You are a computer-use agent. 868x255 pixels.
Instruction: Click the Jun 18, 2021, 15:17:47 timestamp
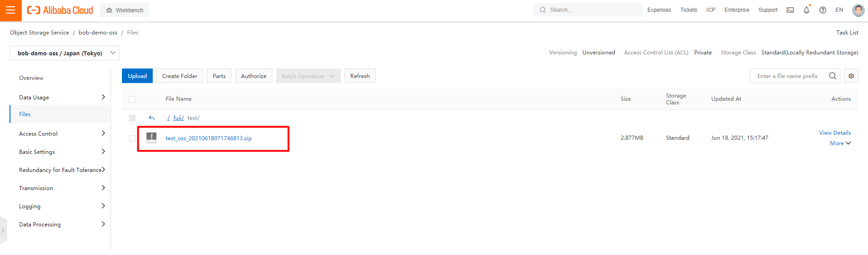(x=740, y=138)
